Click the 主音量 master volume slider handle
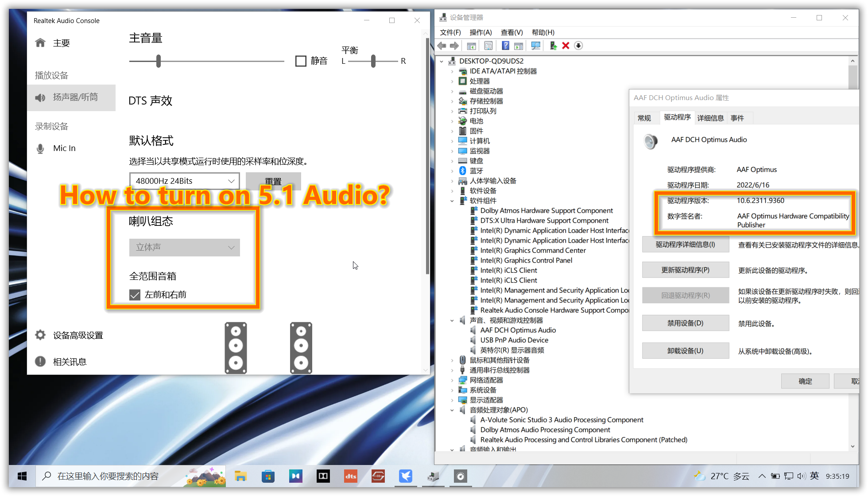This screenshot has width=868, height=496. click(x=159, y=61)
